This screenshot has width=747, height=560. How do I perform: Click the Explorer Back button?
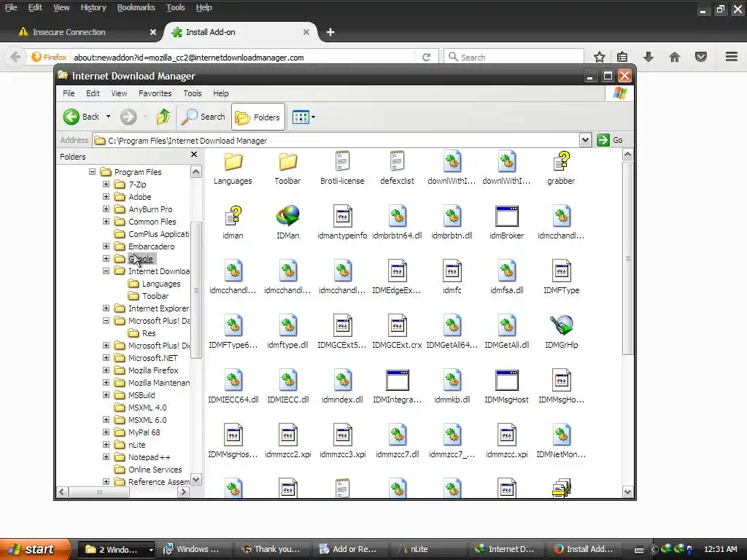tap(82, 117)
